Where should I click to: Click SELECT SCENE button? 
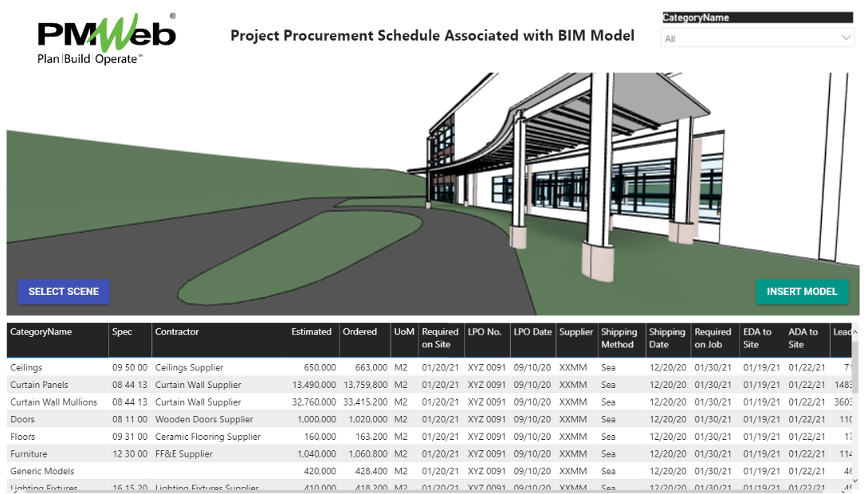coord(63,292)
